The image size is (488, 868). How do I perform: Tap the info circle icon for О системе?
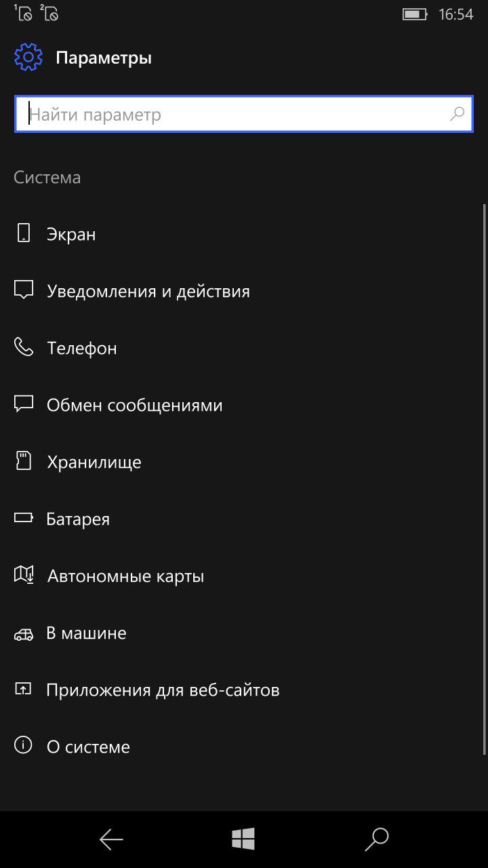click(24, 746)
